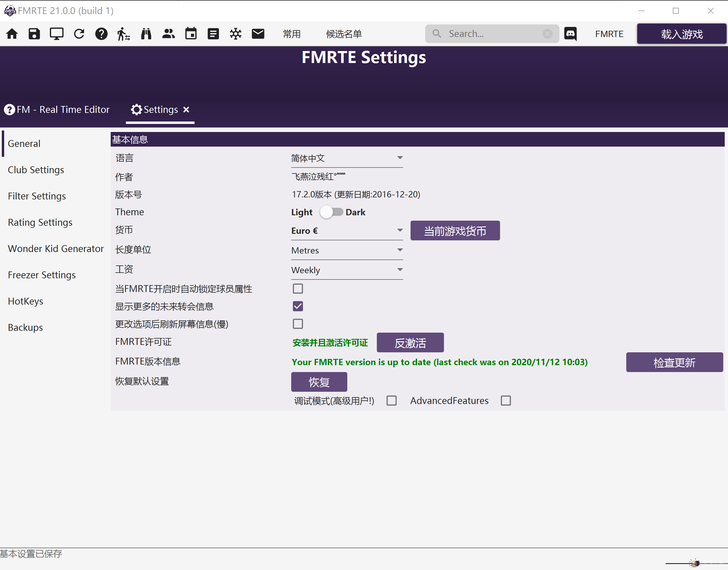Click the Refresh reload icon
The image size is (728, 570).
[79, 34]
